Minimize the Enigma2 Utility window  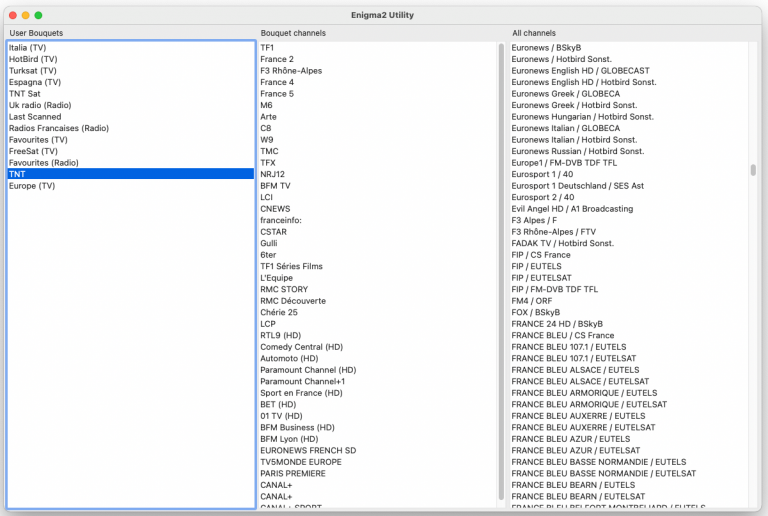pos(25,15)
